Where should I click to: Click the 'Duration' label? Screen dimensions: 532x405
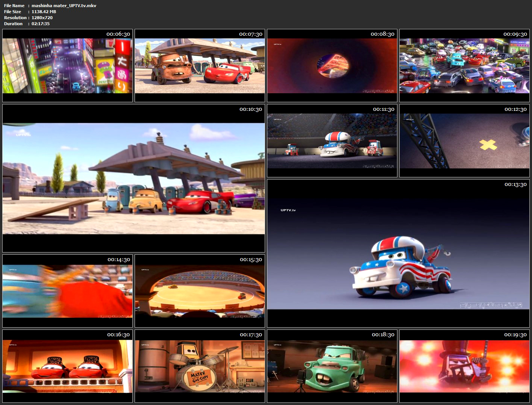tap(14, 24)
